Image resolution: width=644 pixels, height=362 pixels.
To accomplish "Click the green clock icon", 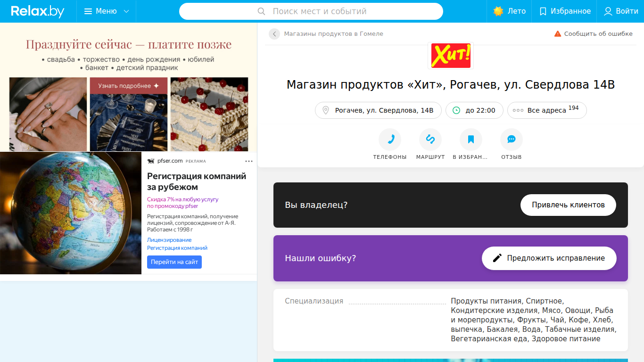I will pos(456,110).
